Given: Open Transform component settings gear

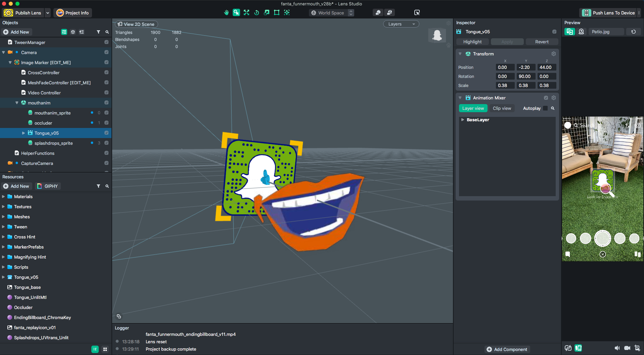Looking at the screenshot, I should point(554,54).
